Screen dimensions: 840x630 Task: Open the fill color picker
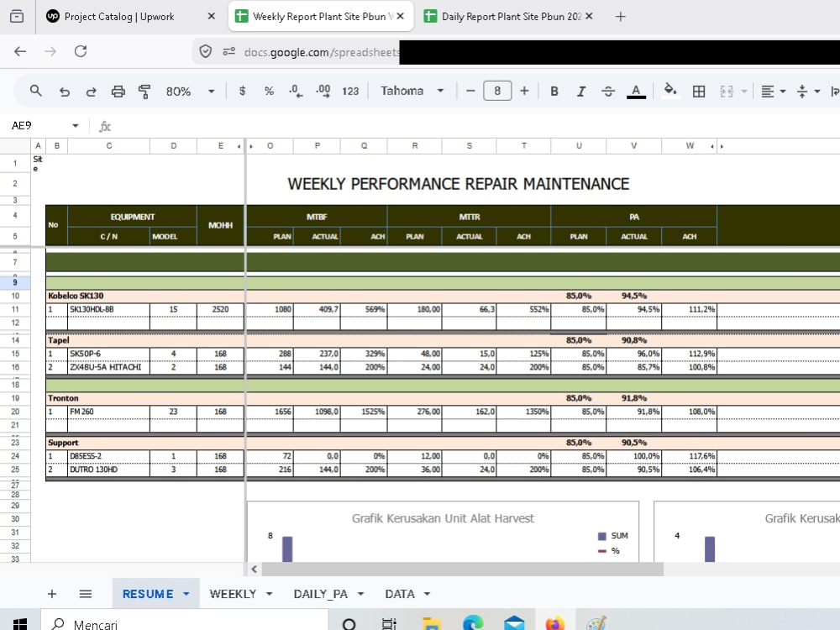tap(670, 91)
